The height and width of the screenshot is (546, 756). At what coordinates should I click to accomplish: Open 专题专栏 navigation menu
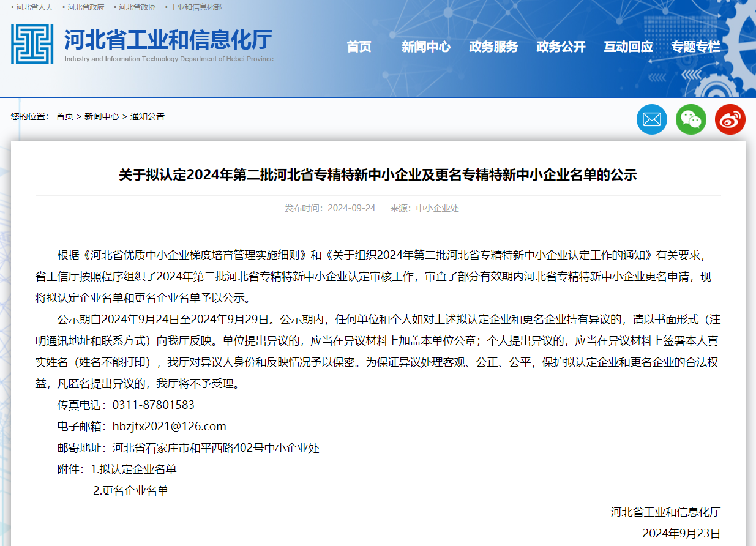point(695,47)
